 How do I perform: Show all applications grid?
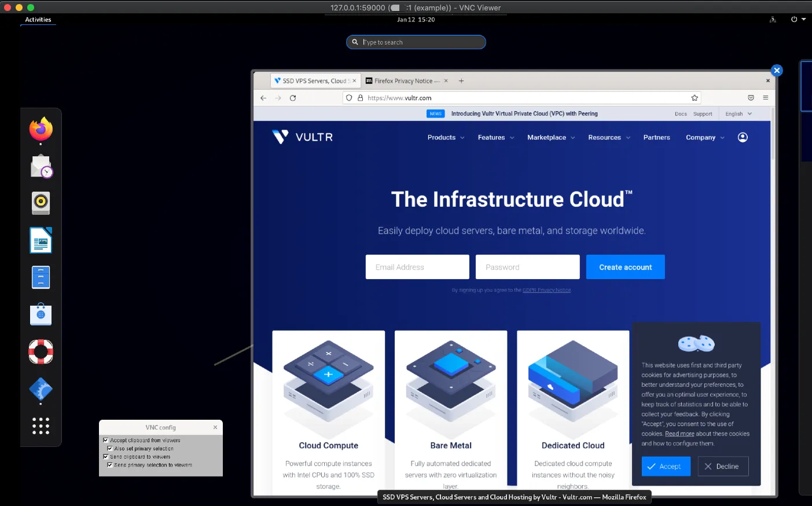click(x=41, y=426)
